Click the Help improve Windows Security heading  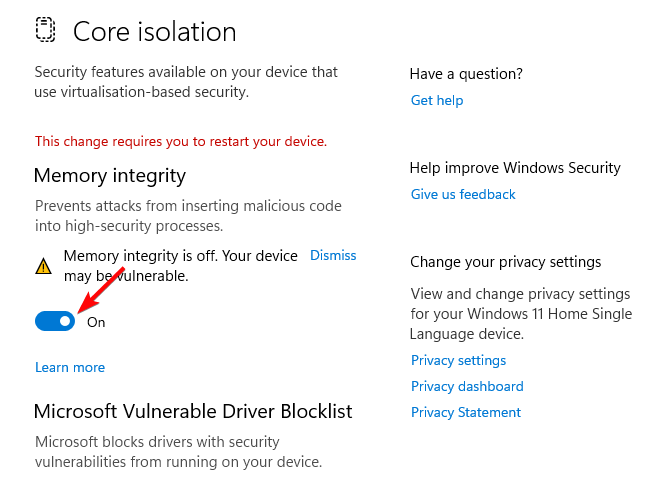tap(515, 168)
